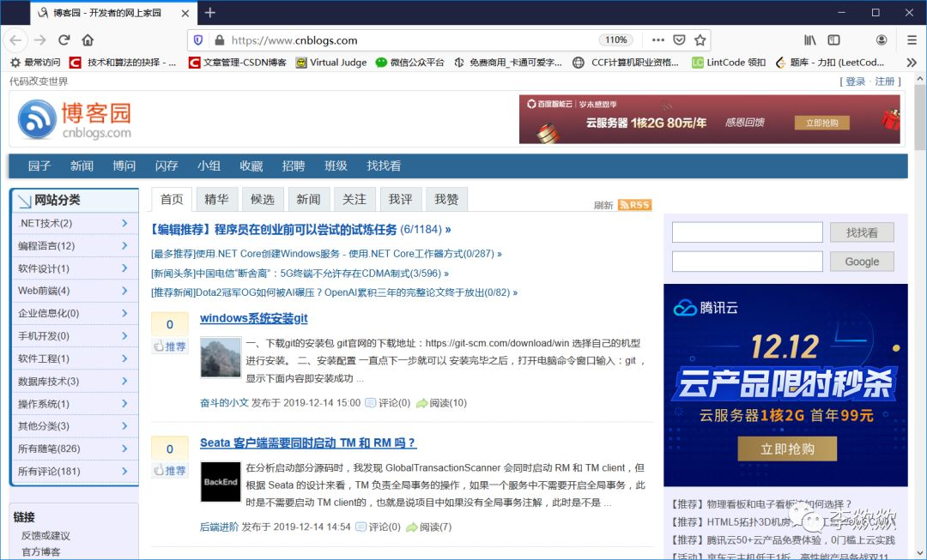This screenshot has height=560, width=927.
Task: Switch to the 精华 tab
Action: point(216,200)
